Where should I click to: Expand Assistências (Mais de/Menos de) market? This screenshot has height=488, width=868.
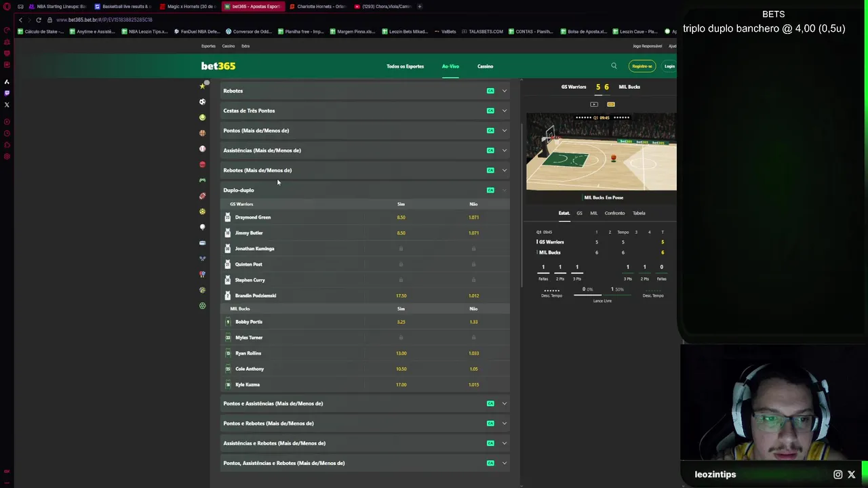pyautogui.click(x=365, y=150)
